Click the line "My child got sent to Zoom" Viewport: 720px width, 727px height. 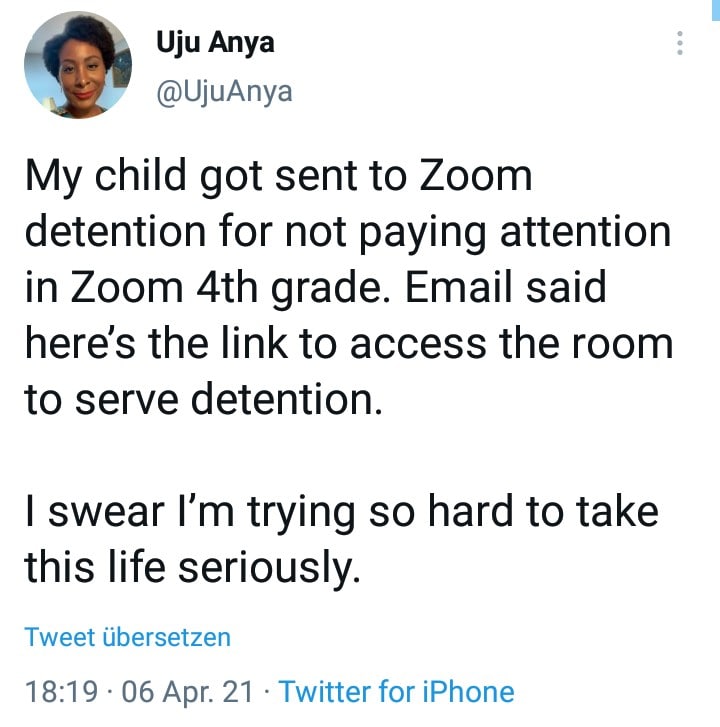point(278,178)
